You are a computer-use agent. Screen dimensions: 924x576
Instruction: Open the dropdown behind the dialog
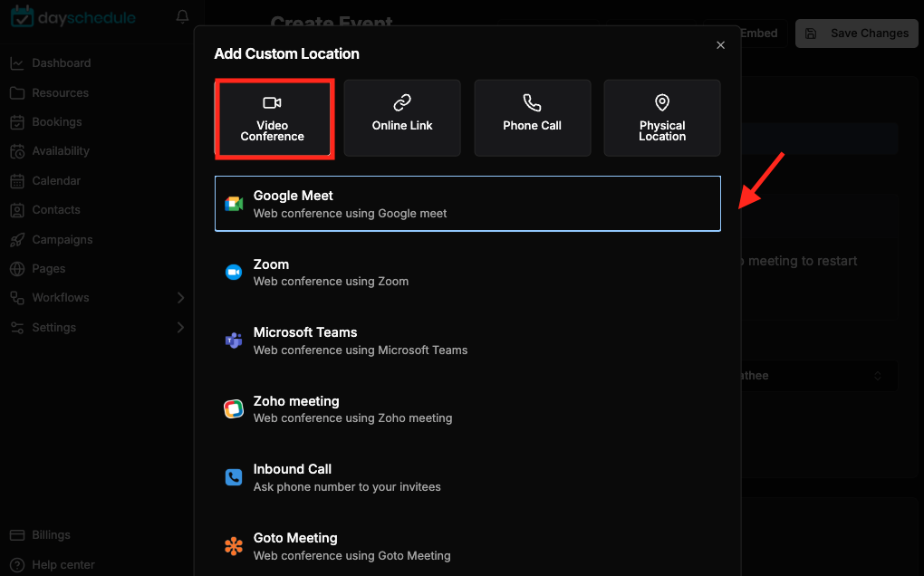(x=819, y=376)
